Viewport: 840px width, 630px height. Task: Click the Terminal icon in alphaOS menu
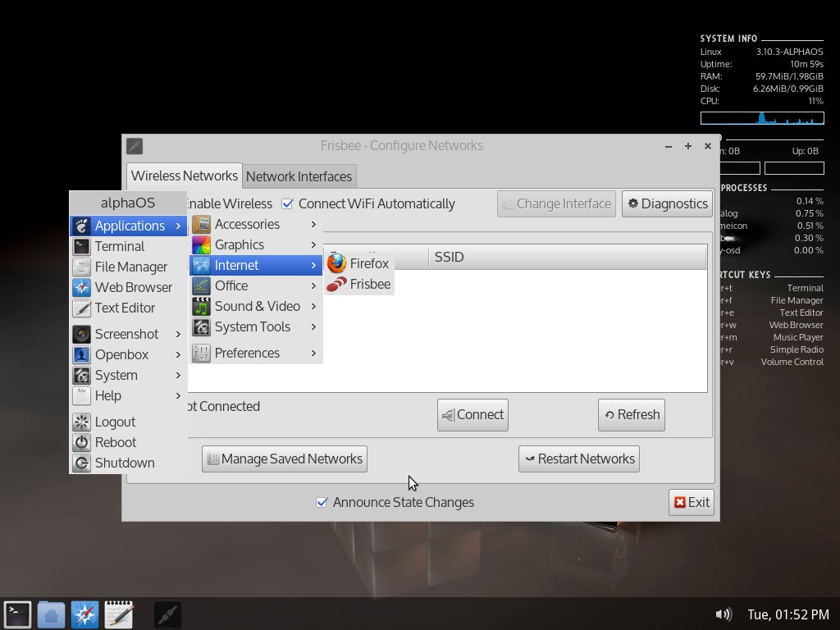pyautogui.click(x=81, y=246)
